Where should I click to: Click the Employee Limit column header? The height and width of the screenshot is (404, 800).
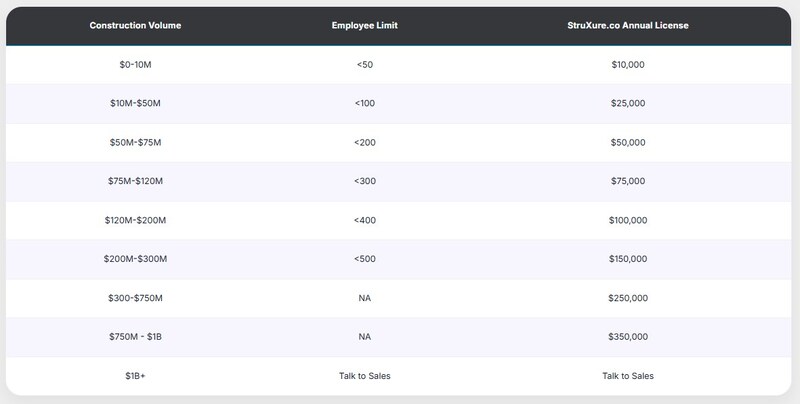[366, 25]
